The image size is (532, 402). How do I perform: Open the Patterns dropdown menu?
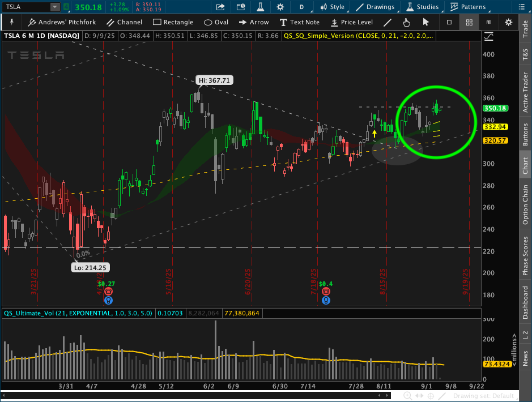tap(468, 7)
